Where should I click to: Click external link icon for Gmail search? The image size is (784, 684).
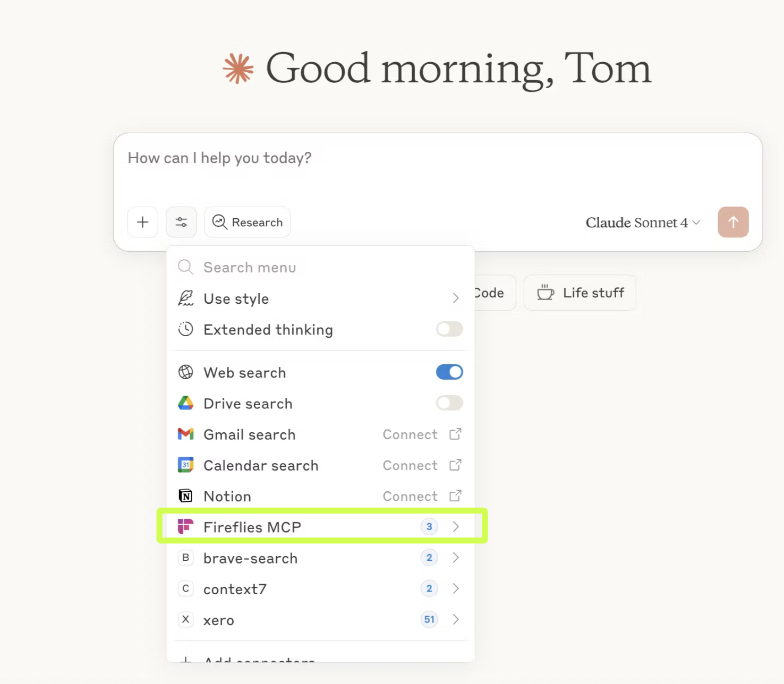[455, 434]
